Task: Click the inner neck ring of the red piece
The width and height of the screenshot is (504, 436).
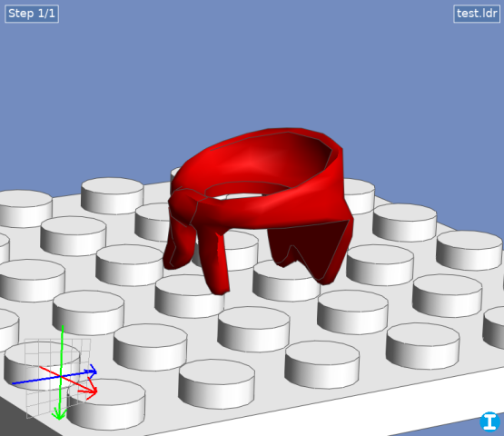Action: click(x=248, y=190)
